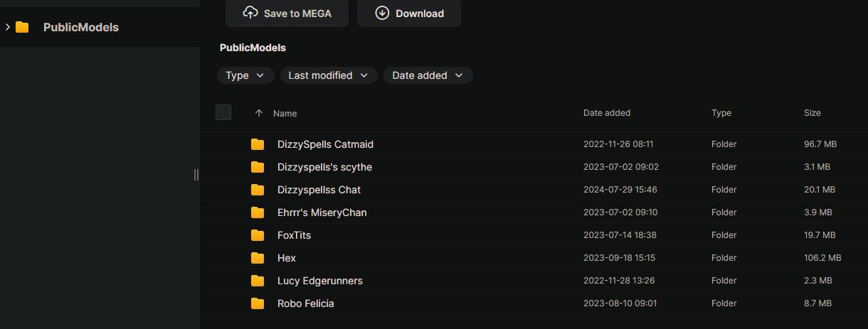Viewport: 868px width, 329px height.
Task: Tick the select-all checkbox in the header
Action: [223, 112]
